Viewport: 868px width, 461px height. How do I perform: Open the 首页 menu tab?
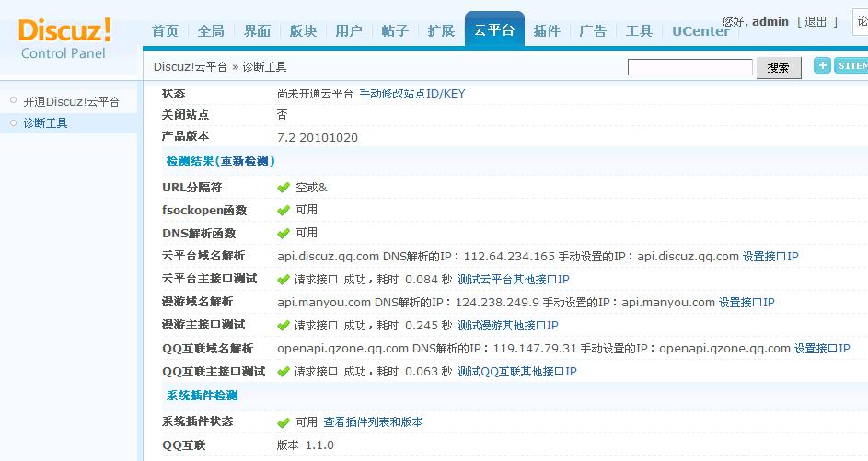(165, 31)
